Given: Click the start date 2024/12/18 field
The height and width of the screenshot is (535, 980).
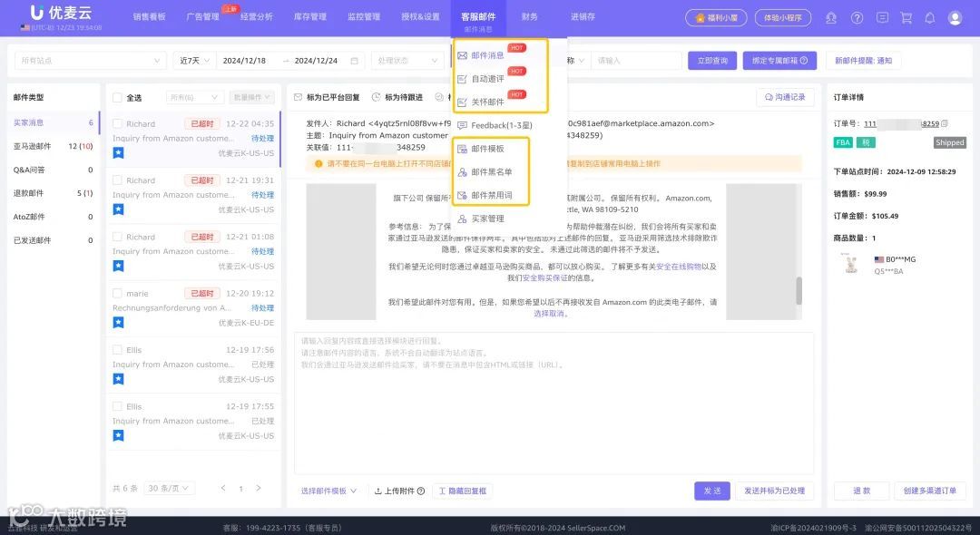Looking at the screenshot, I should click(x=244, y=61).
